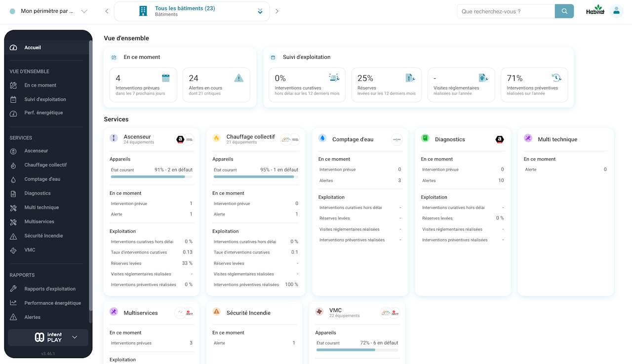Click the alert triangle in Alertes en cours
Screen dimensions: 632x364
pyautogui.click(x=239, y=78)
